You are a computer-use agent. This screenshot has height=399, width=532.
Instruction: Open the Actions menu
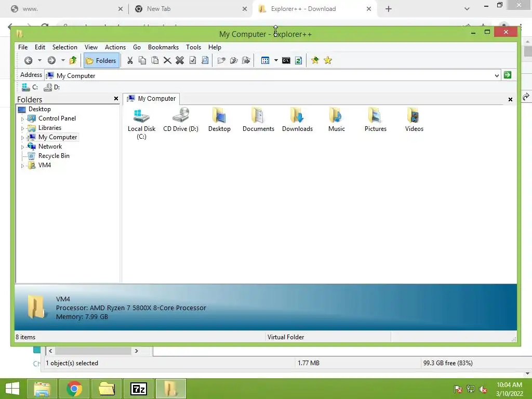(x=115, y=47)
